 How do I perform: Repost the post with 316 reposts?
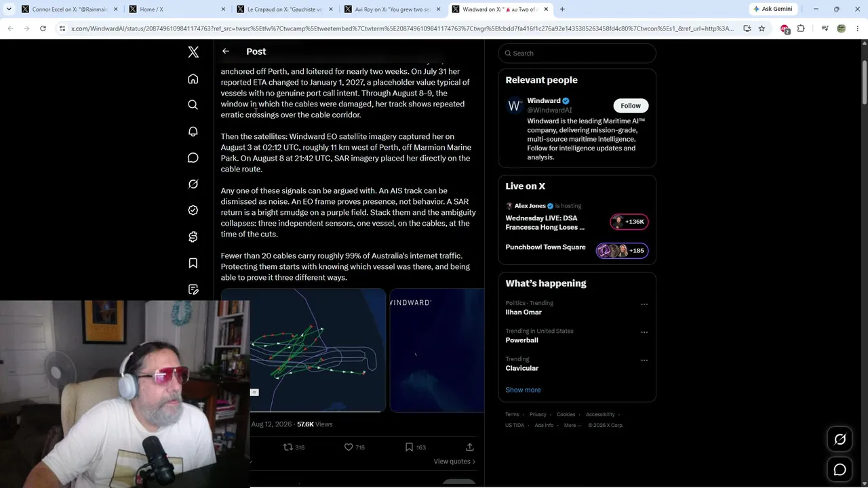point(294,447)
